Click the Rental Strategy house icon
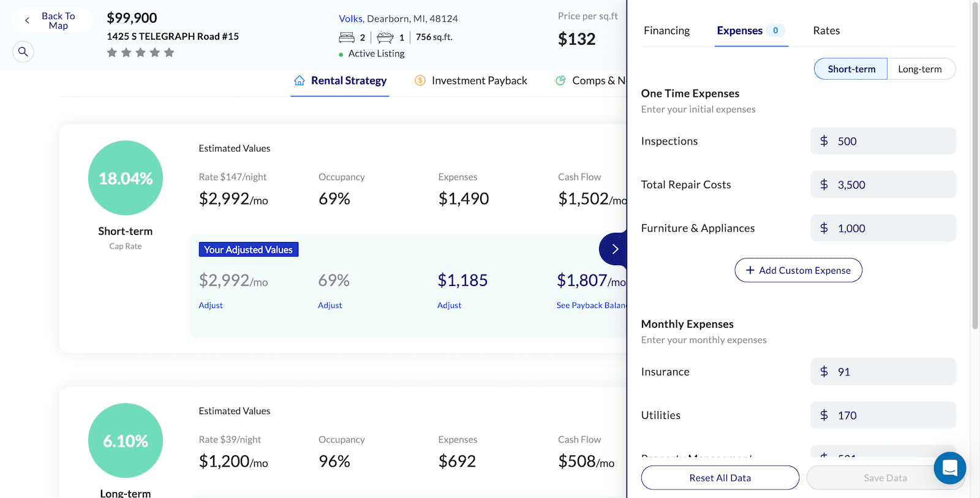The image size is (980, 498). (x=300, y=80)
